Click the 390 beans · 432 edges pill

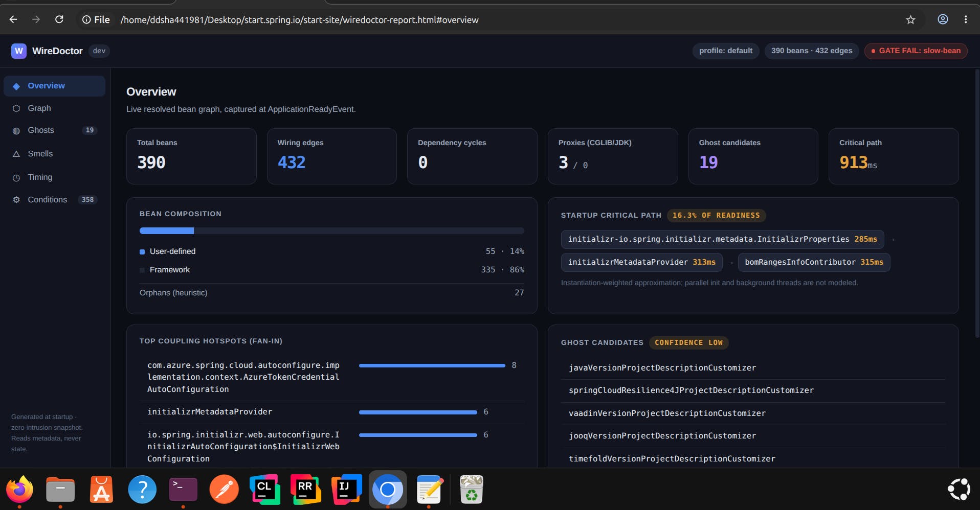812,51
